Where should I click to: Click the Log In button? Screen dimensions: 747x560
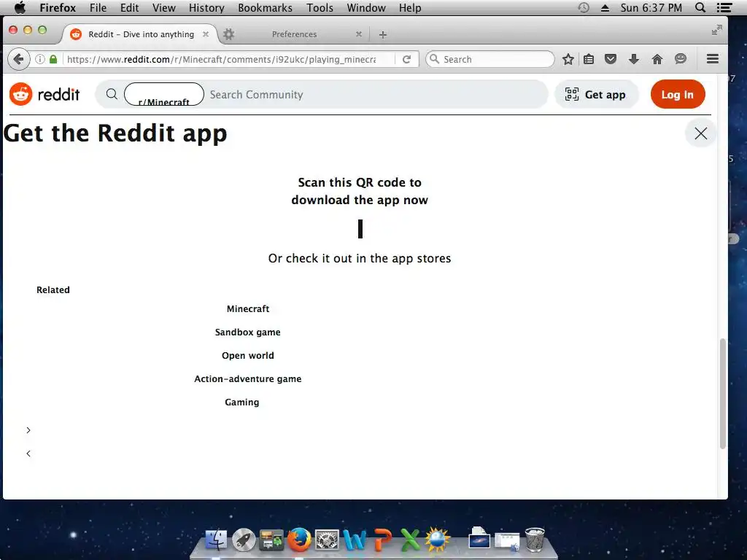tap(678, 94)
